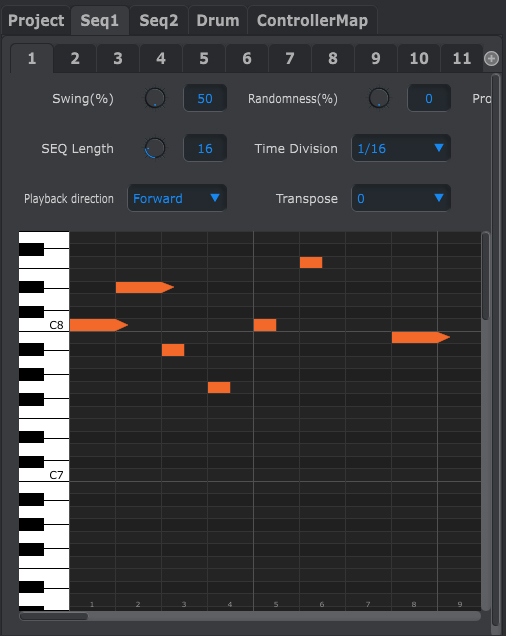Viewport: 506px width, 636px height.
Task: Select pattern tab 11
Action: [462, 58]
